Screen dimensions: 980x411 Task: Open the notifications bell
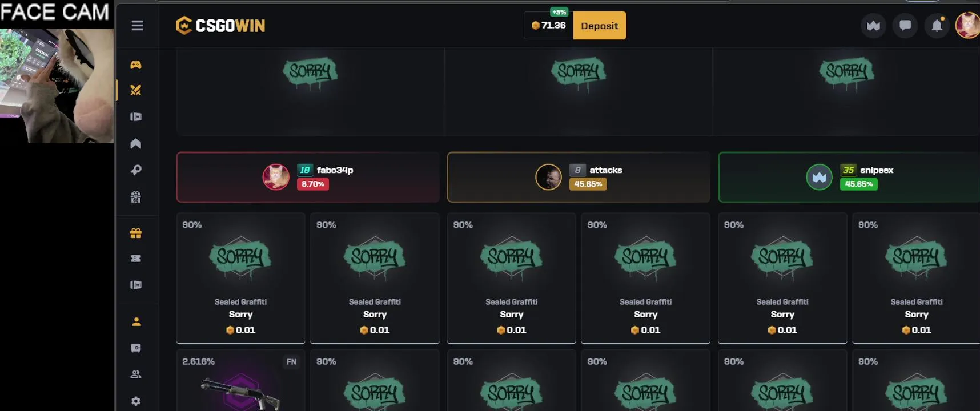[x=937, y=26]
